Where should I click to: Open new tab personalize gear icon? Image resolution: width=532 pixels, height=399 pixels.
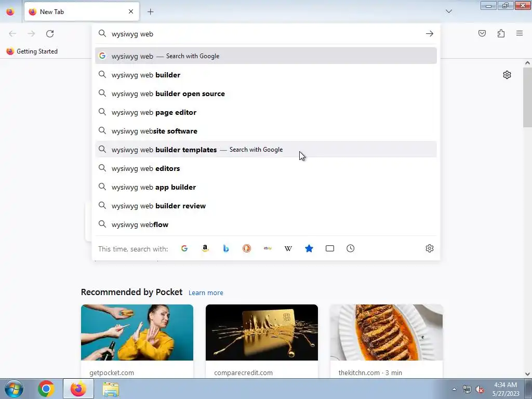click(x=507, y=75)
